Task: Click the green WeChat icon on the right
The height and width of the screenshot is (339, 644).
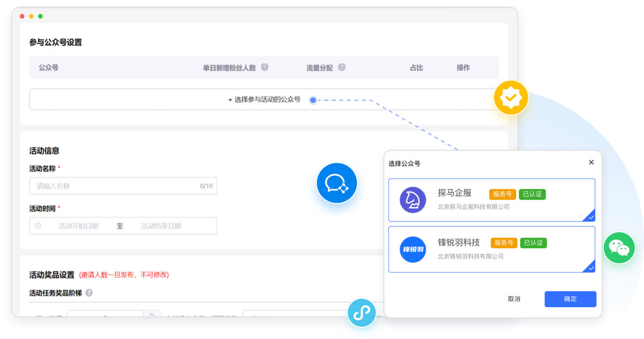Action: click(619, 248)
